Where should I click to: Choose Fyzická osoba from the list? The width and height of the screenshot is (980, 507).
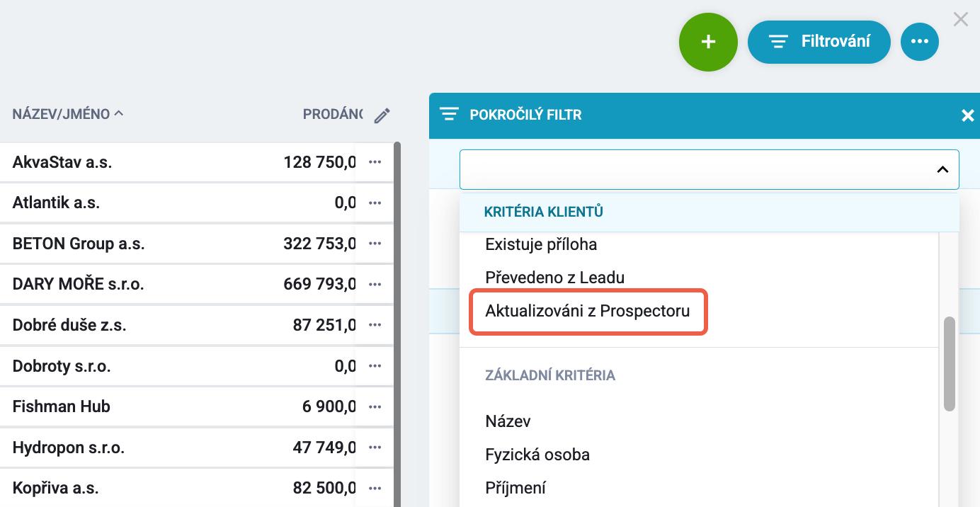[537, 455]
